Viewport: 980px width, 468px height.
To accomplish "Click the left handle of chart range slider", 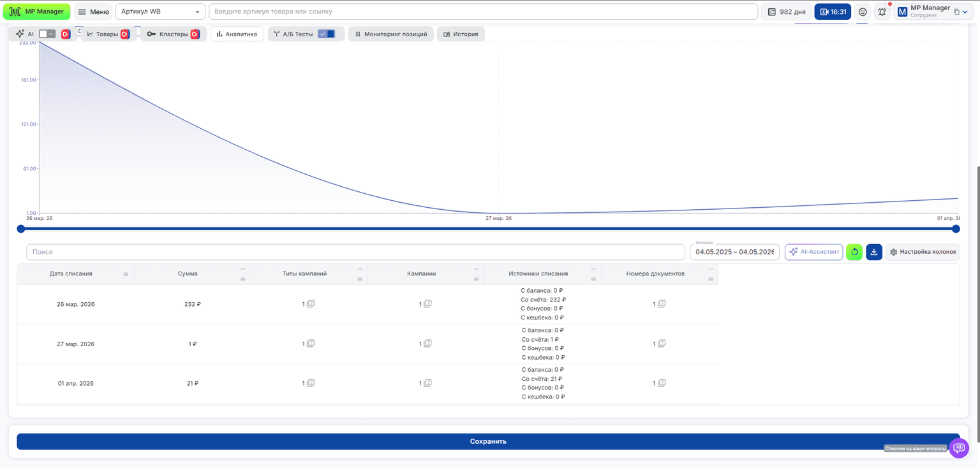I will click(20, 229).
